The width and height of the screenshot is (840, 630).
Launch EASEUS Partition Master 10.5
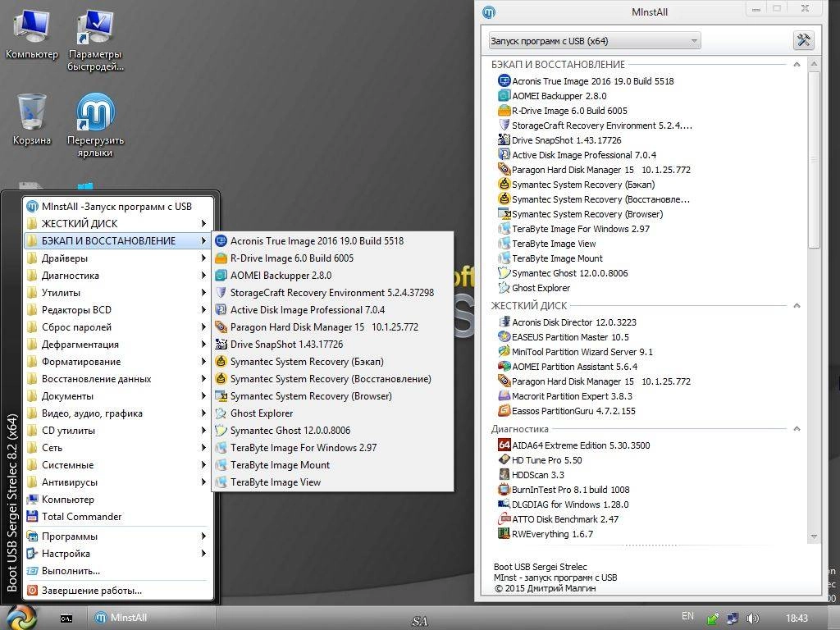pyautogui.click(x=563, y=337)
